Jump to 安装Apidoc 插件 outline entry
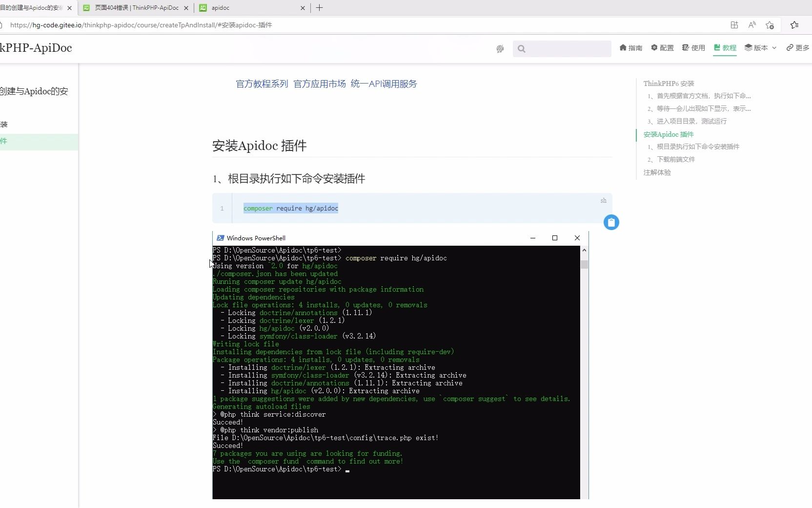 [669, 134]
